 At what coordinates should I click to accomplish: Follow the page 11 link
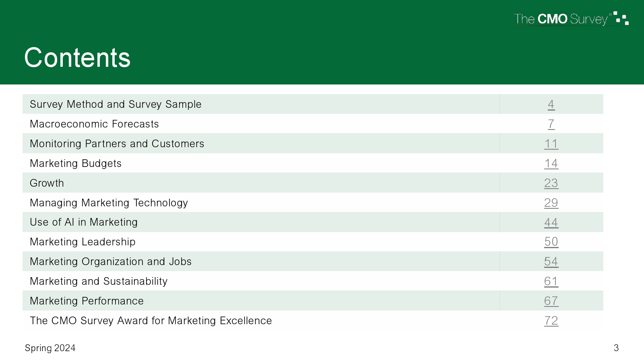pyautogui.click(x=551, y=144)
